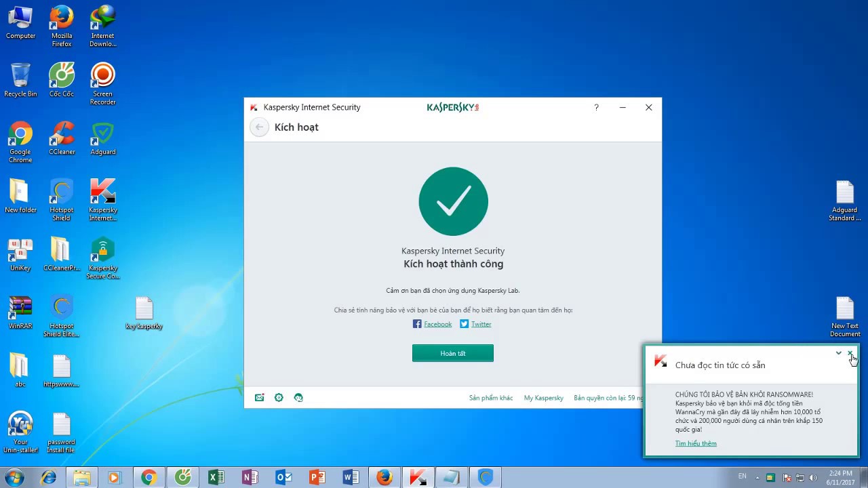Screen dimensions: 868x488
Task: Open Cốc Cốc desktop shortcut
Action: pyautogui.click(x=62, y=80)
